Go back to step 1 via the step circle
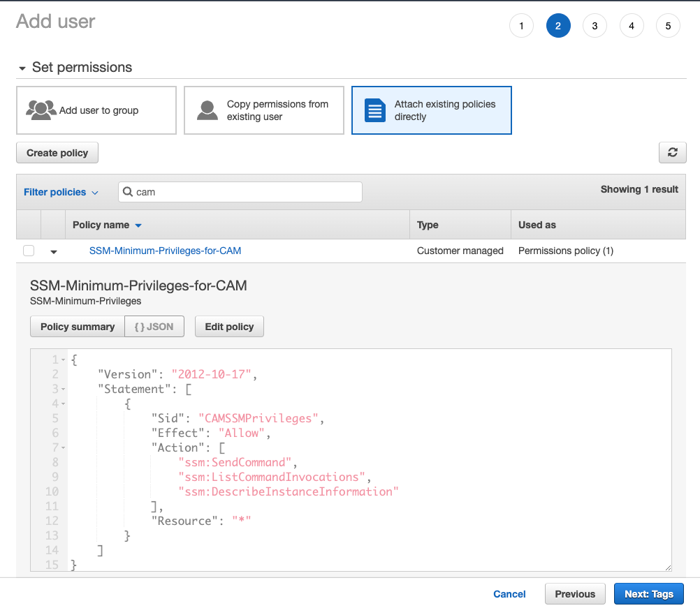The image size is (700, 608). point(521,25)
